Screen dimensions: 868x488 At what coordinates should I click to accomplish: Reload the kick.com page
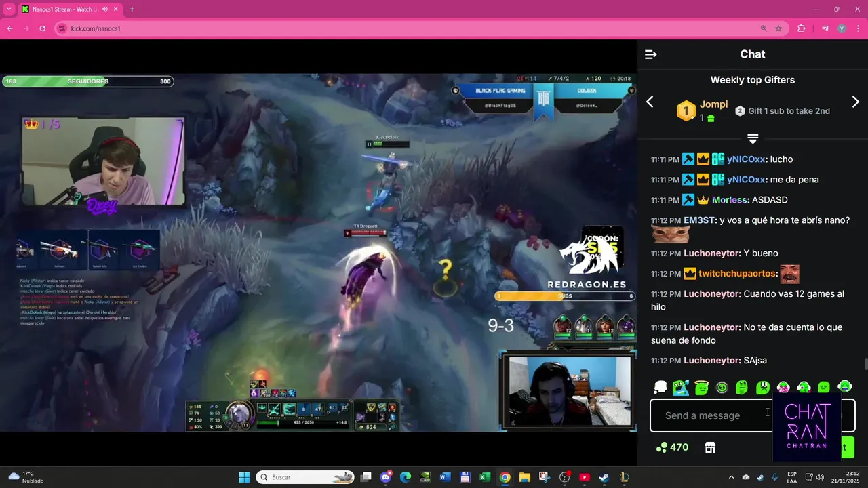tap(43, 28)
